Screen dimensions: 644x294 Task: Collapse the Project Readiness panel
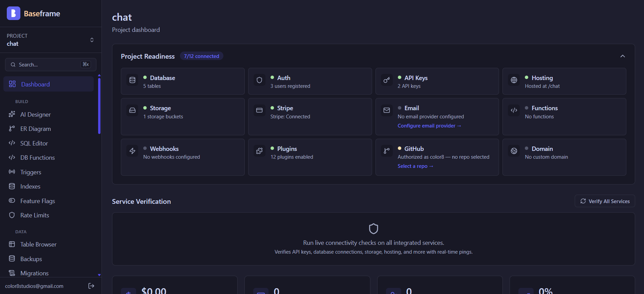[x=623, y=56]
